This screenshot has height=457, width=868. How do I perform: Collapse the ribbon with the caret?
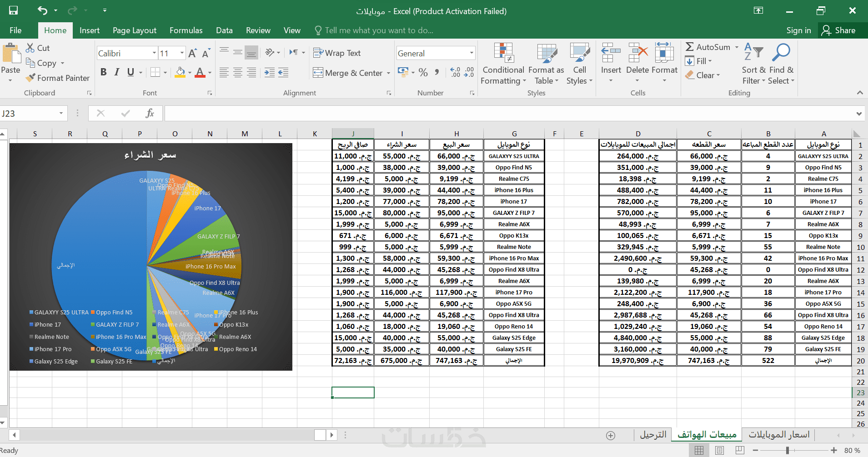[x=859, y=93]
